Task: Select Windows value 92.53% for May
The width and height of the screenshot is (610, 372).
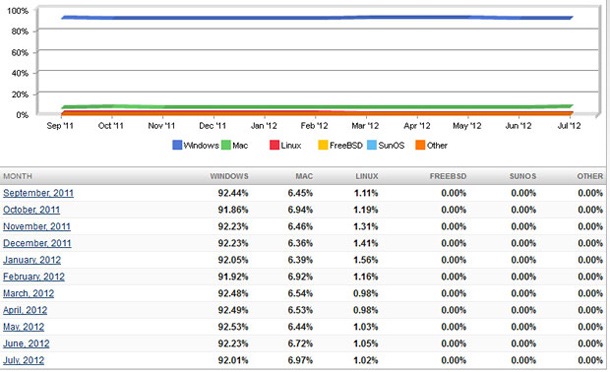Action: (233, 327)
